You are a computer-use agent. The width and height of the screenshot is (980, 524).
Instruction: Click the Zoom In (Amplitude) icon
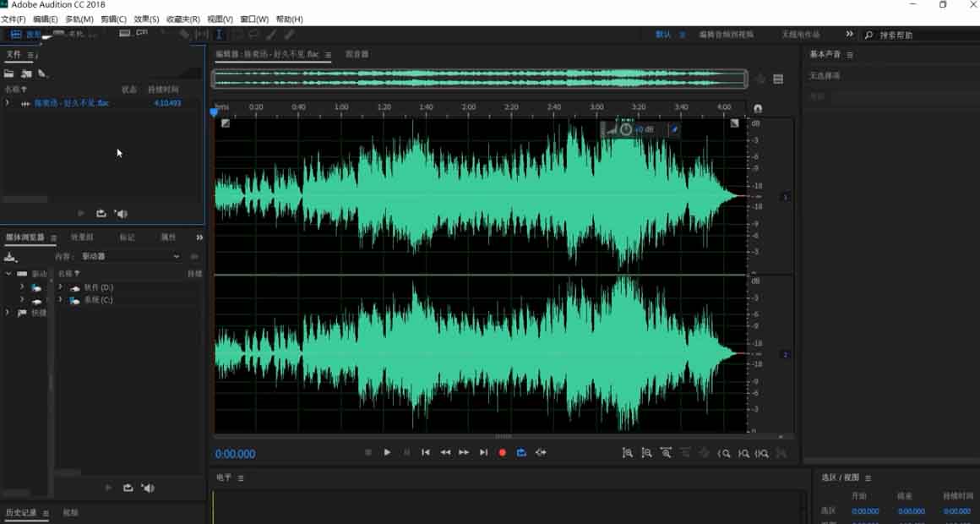(x=627, y=453)
